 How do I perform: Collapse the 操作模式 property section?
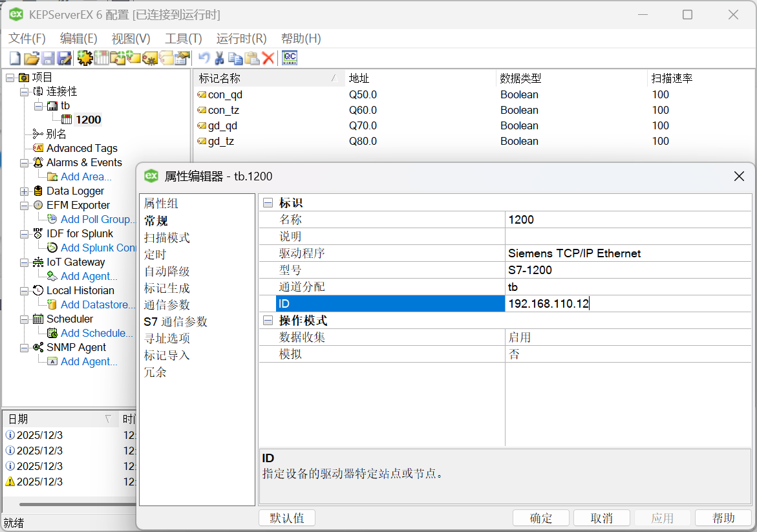click(x=268, y=321)
